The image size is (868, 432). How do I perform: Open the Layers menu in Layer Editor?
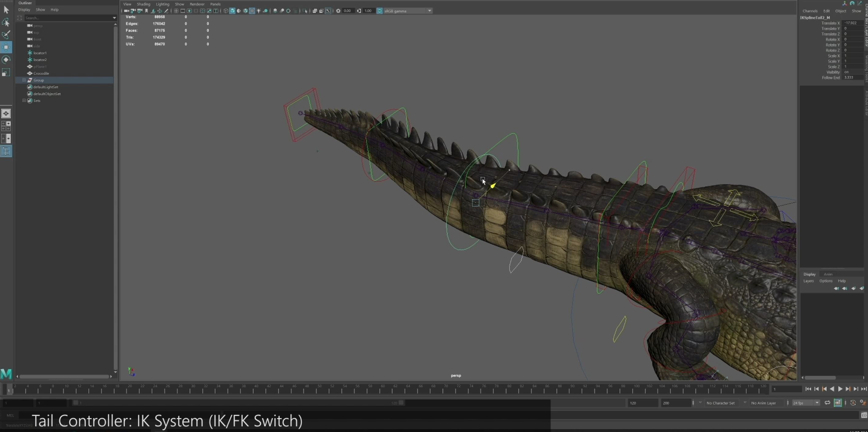tap(808, 281)
